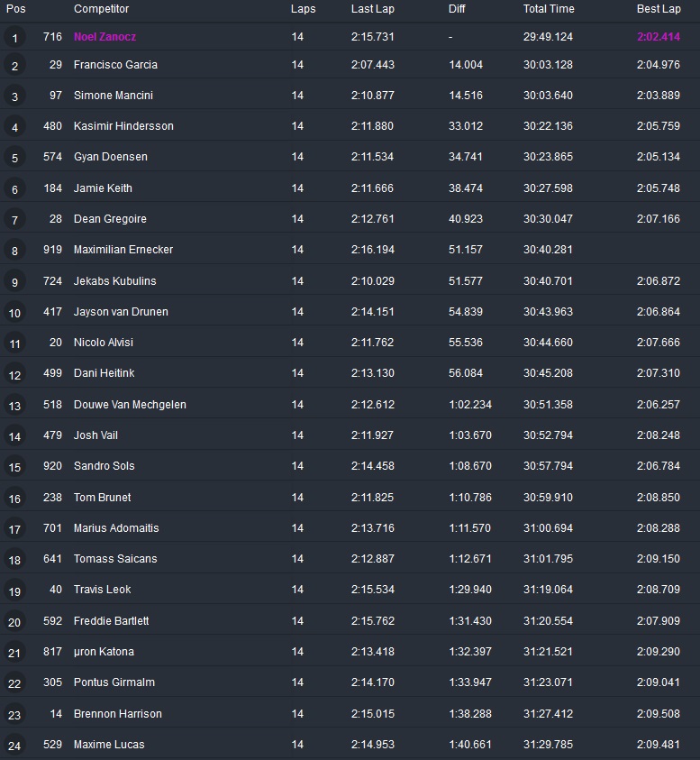The image size is (700, 760).
Task: Open competitor Noel Zanocz
Action: 105,37
